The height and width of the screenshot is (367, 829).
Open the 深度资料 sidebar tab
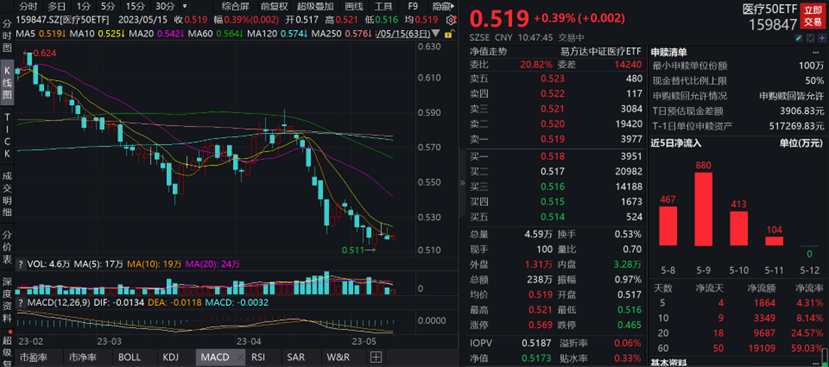coord(7,300)
